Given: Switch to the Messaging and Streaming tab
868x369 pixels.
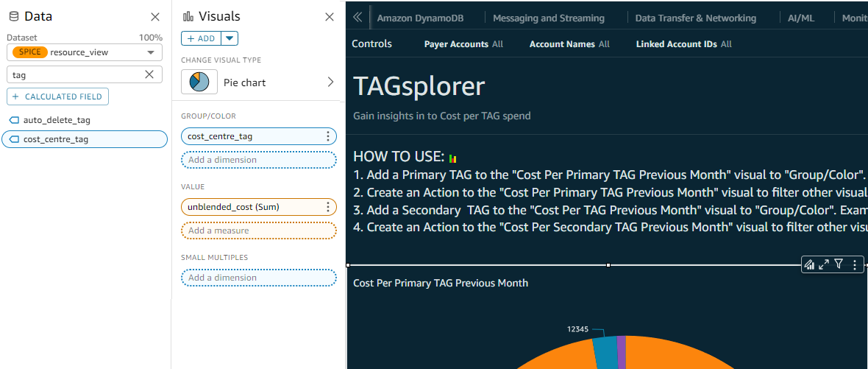Looking at the screenshot, I should 549,18.
